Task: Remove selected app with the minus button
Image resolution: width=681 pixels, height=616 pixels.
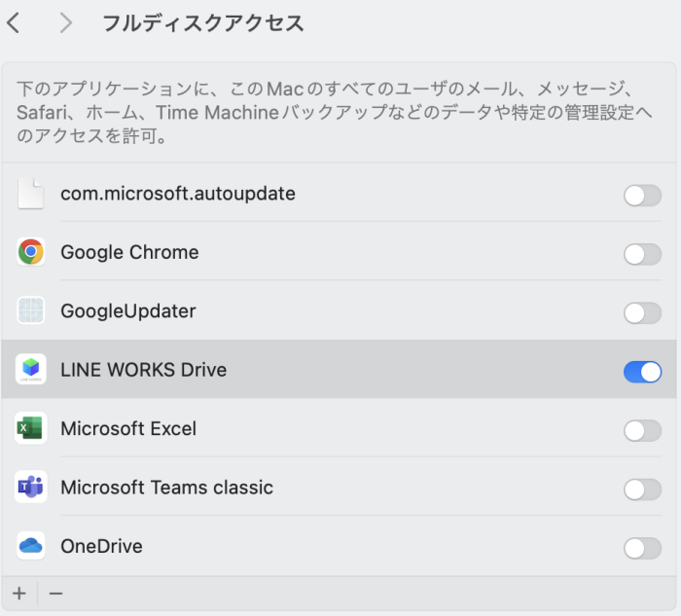Action: pos(56,594)
